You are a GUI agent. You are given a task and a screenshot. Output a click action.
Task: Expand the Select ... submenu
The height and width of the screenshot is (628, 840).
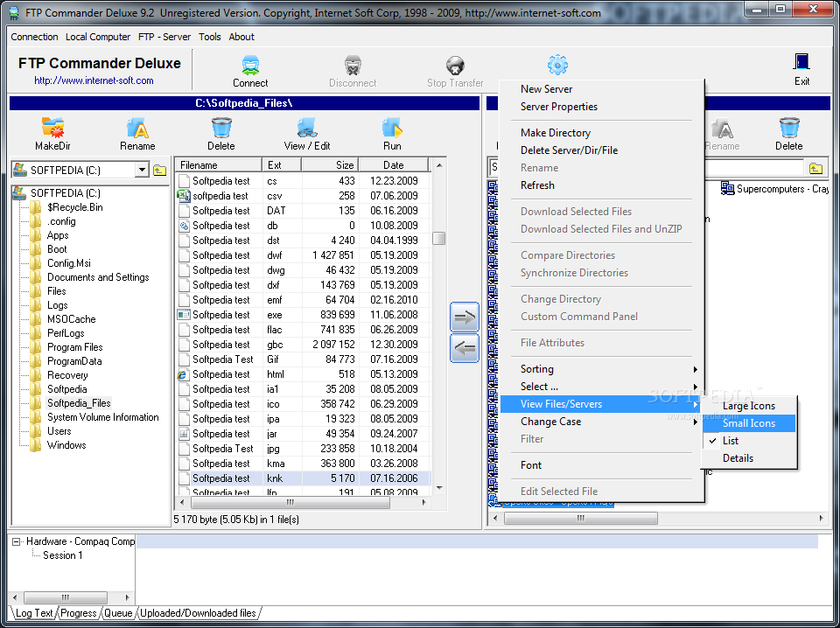[x=602, y=387]
